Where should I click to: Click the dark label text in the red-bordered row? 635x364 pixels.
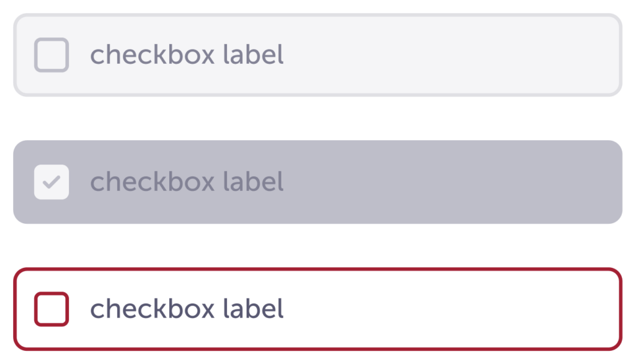tap(187, 309)
